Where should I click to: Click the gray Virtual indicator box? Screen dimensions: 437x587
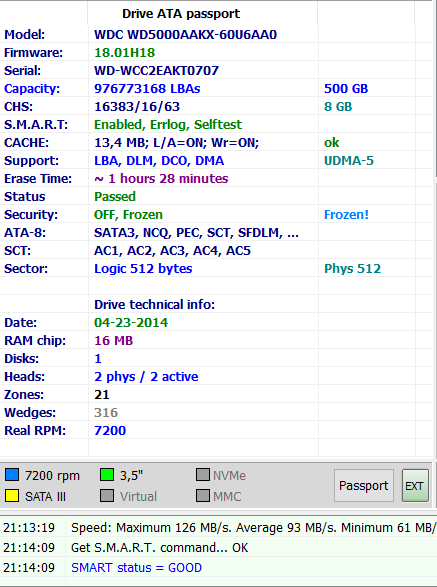click(107, 496)
